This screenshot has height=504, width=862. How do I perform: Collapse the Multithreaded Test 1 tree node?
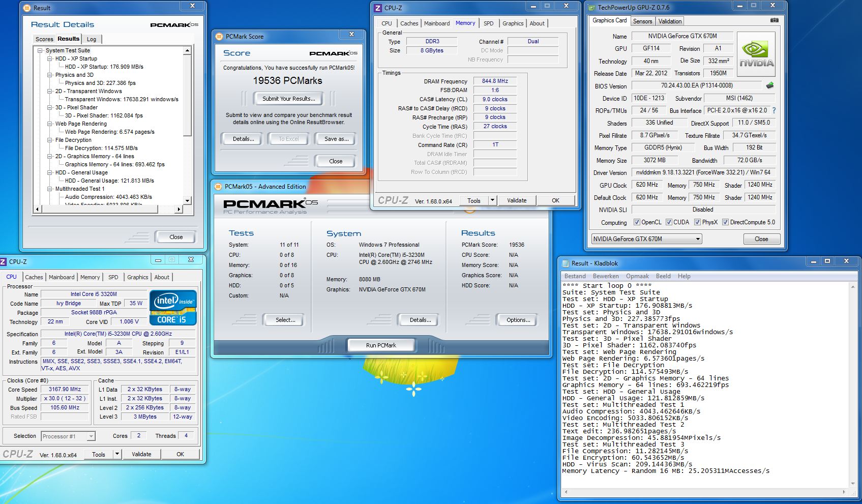pos(50,189)
